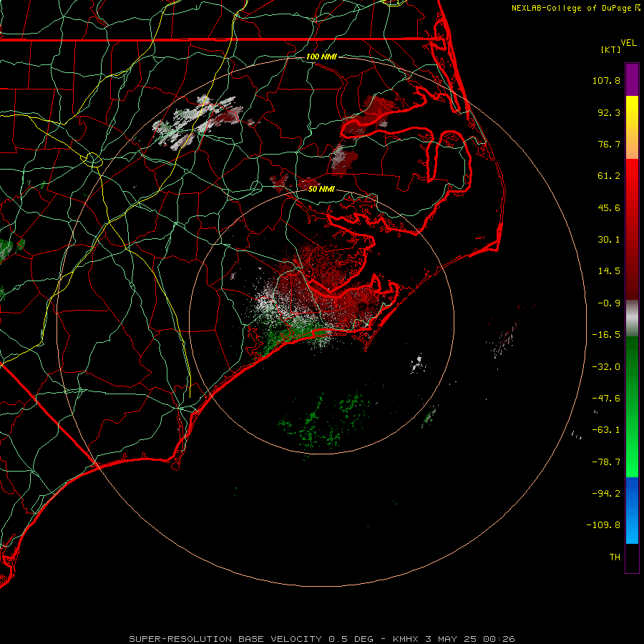Select the -63.1 legend value
This screenshot has height=644, width=644.
606,430
